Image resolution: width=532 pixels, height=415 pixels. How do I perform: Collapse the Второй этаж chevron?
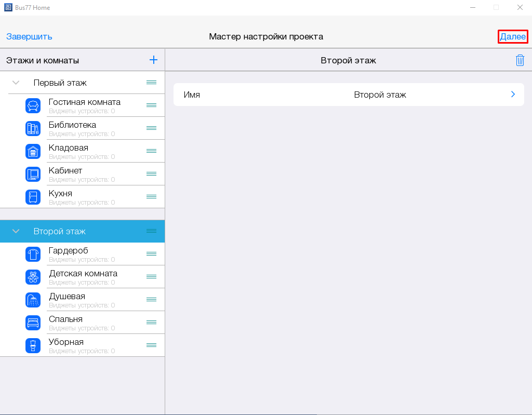point(16,231)
